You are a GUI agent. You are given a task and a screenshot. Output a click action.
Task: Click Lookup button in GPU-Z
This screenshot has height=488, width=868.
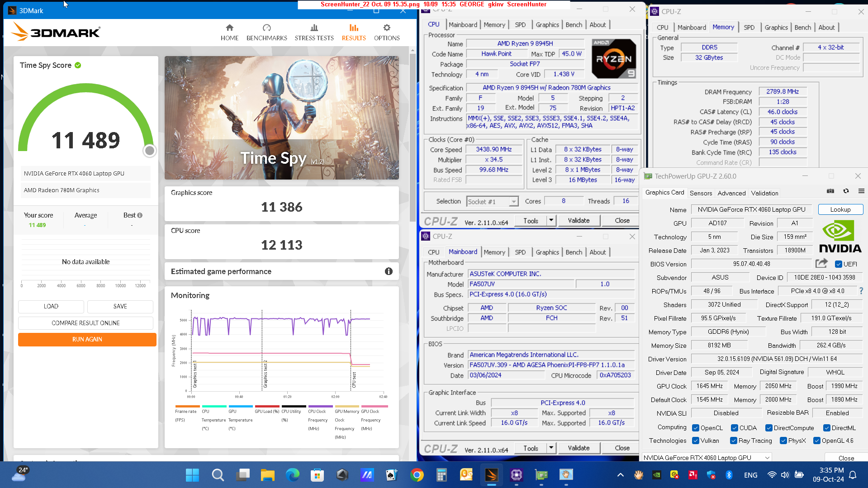pyautogui.click(x=840, y=209)
